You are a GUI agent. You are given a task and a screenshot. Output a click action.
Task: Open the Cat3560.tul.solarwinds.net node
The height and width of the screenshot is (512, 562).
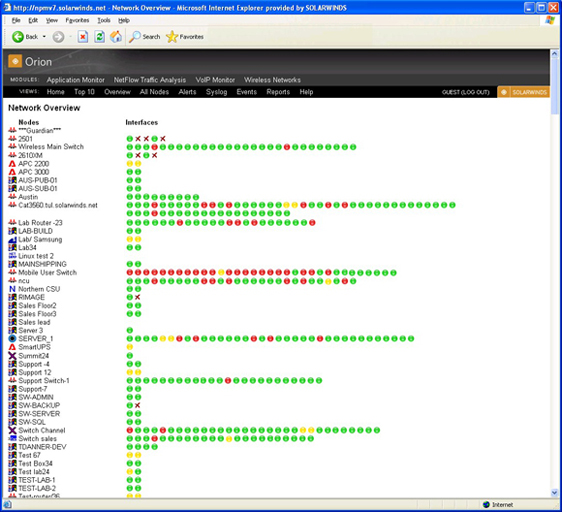[x=58, y=205]
